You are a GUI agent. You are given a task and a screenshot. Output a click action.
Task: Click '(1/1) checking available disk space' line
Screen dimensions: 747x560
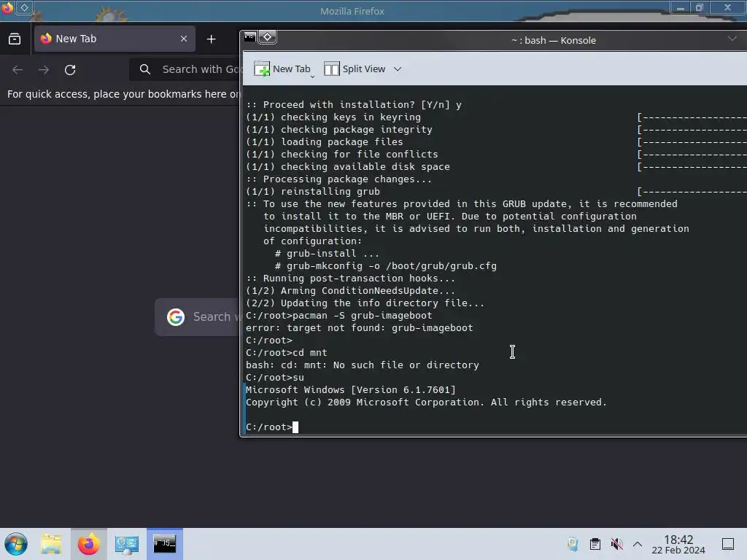[348, 167]
